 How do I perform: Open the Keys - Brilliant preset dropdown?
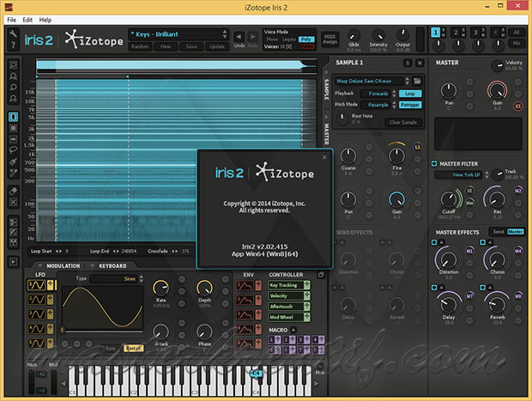pos(177,33)
